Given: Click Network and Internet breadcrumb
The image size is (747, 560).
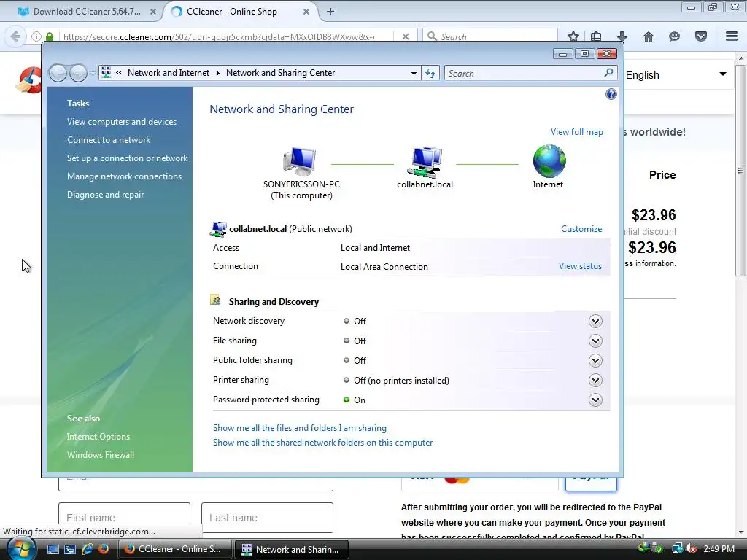Looking at the screenshot, I should [x=169, y=73].
